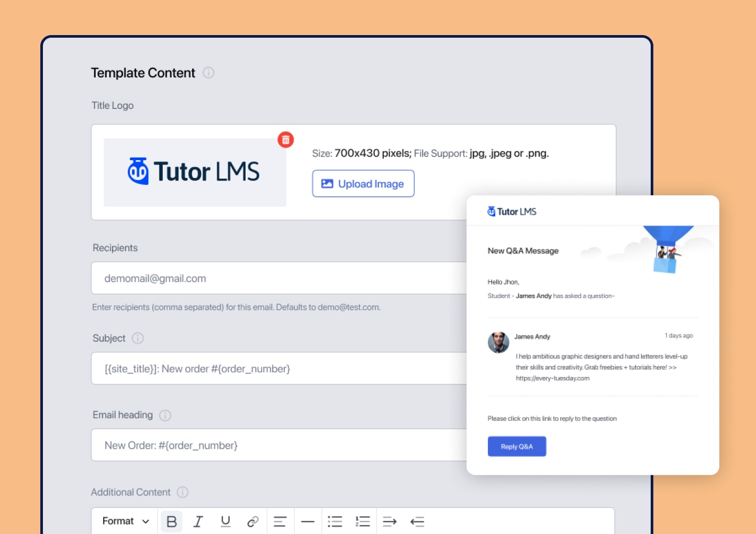Decrease indent with the left arrow icon
This screenshot has height=534, width=756.
pos(417,521)
